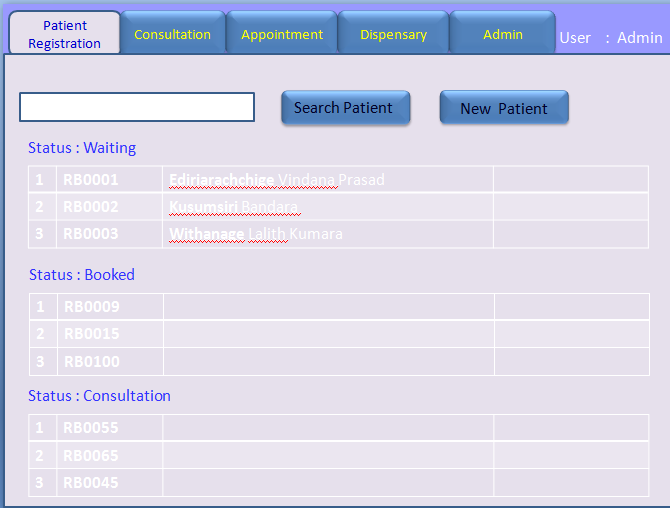Select consultation patient RB0065
Viewport: 670px width, 508px height.
click(91, 455)
